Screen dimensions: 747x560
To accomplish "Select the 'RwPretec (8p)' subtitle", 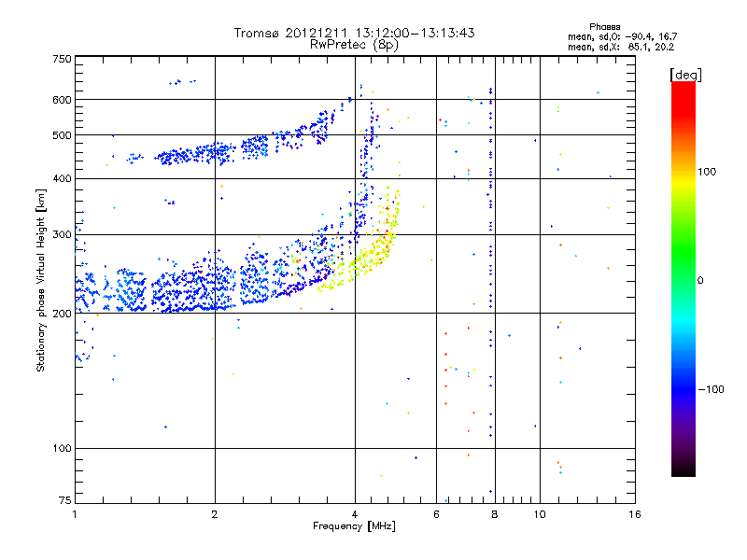I will (354, 45).
